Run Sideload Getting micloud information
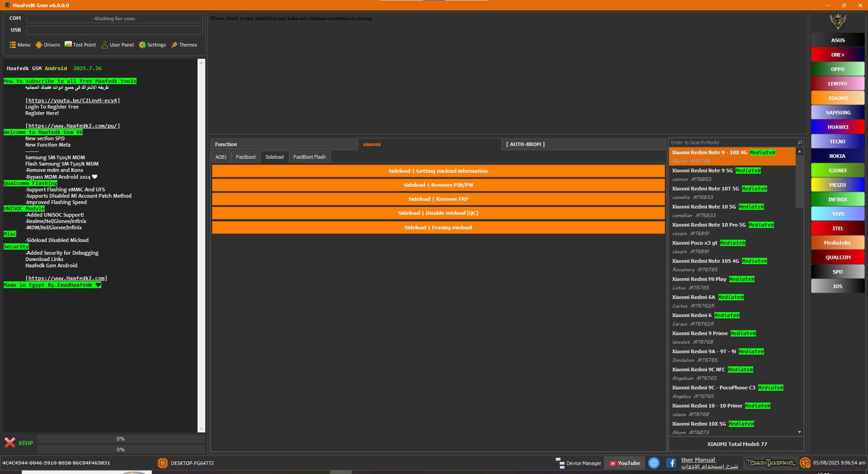Viewport: 868px width, 474px height. [438, 171]
